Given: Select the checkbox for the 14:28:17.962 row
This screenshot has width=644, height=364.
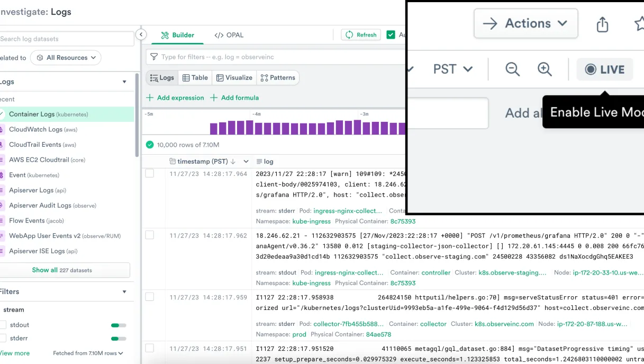Looking at the screenshot, I should pyautogui.click(x=150, y=235).
